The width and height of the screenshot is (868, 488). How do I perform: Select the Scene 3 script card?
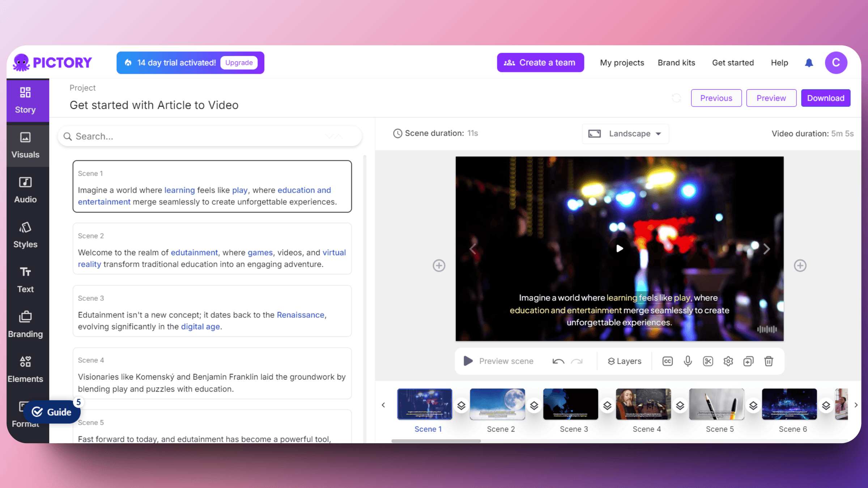point(212,311)
